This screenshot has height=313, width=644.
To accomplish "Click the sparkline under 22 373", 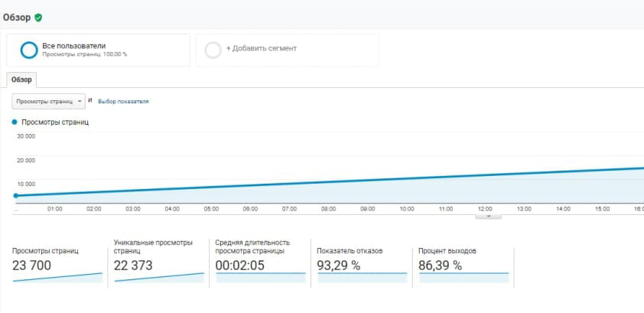I will (x=159, y=277).
